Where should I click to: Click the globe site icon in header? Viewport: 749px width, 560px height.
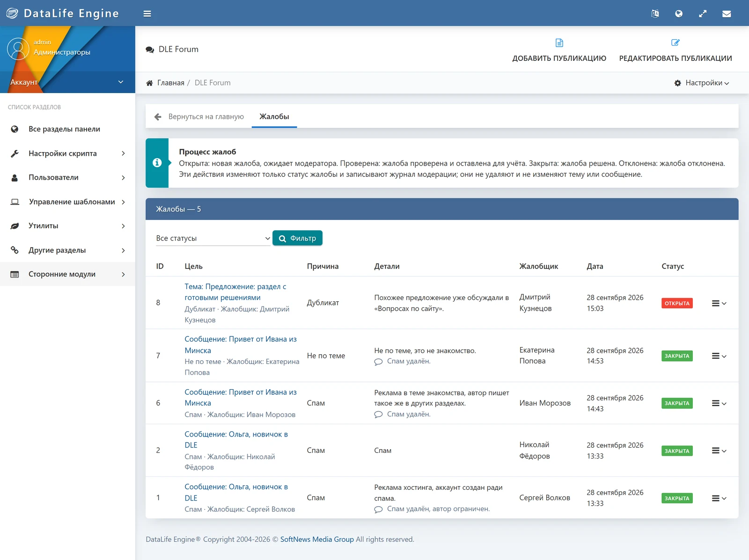[x=679, y=14]
